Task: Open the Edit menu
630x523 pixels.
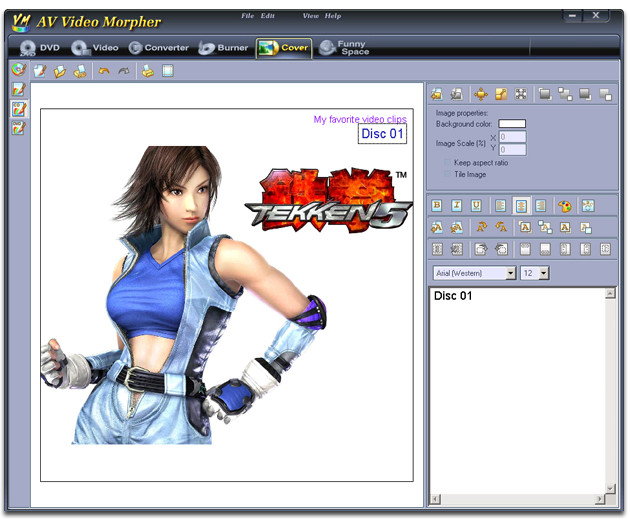Action: 267,16
